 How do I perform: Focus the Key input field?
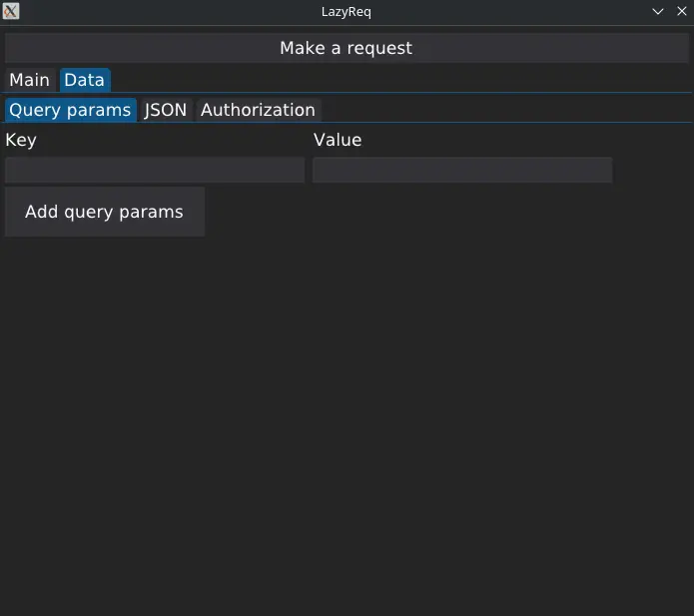pos(155,170)
